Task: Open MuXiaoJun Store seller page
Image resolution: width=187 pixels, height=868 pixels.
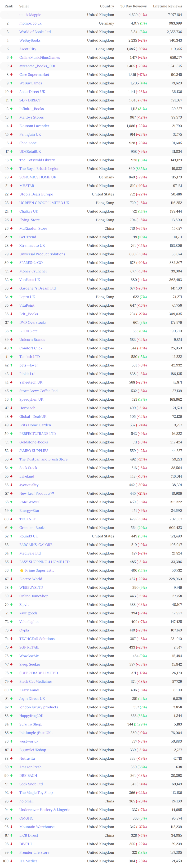Action: point(33,229)
